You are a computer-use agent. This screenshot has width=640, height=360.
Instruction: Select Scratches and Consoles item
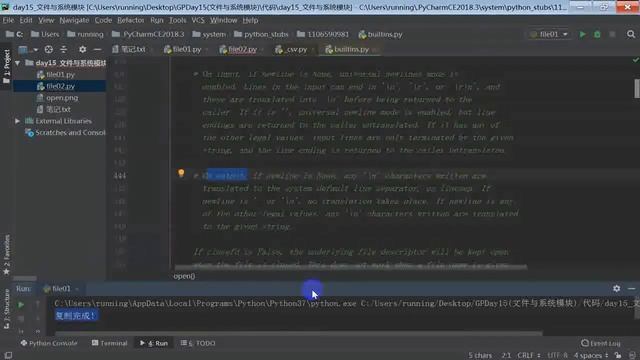[65, 133]
